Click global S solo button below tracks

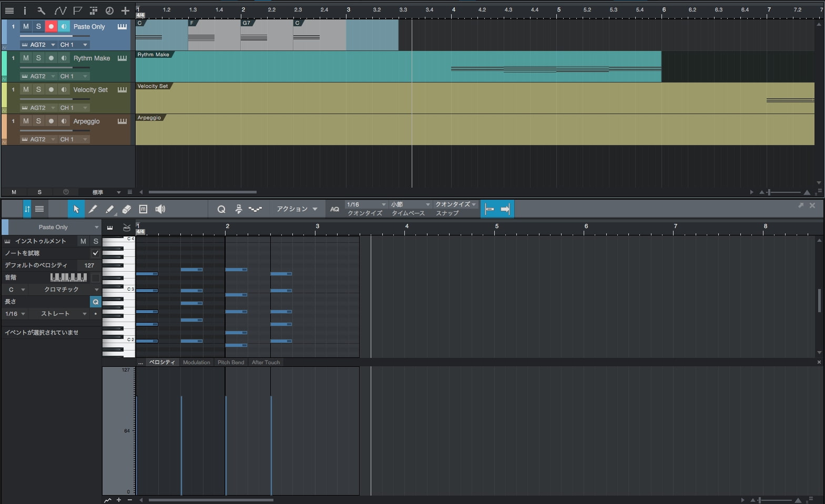[39, 192]
